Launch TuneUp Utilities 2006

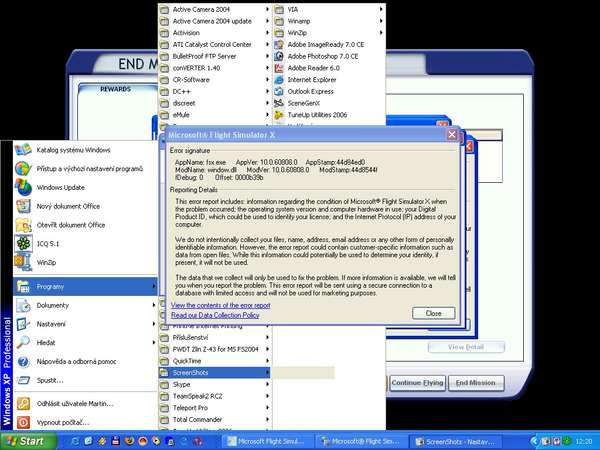point(330,114)
